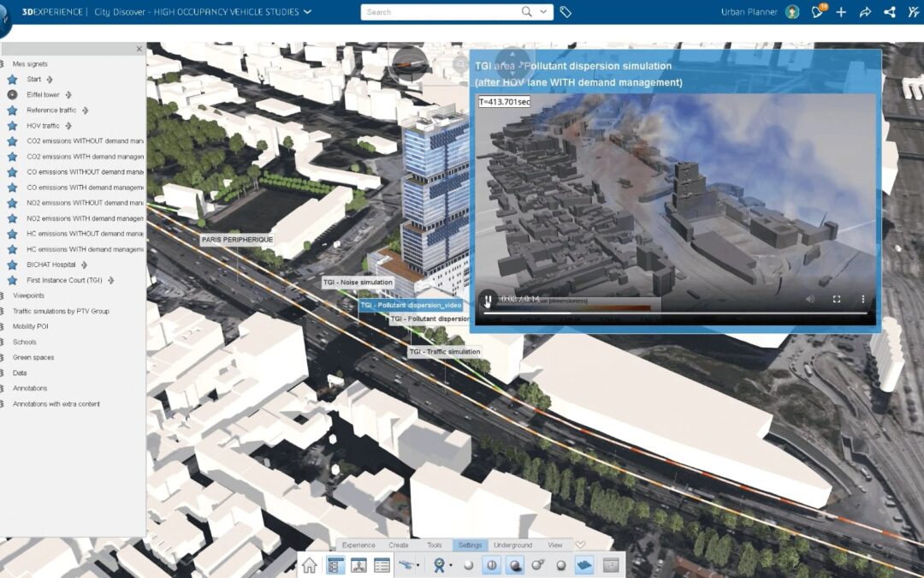This screenshot has height=578, width=924.
Task: Click the share arrow icon in top bar
Action: point(865,12)
